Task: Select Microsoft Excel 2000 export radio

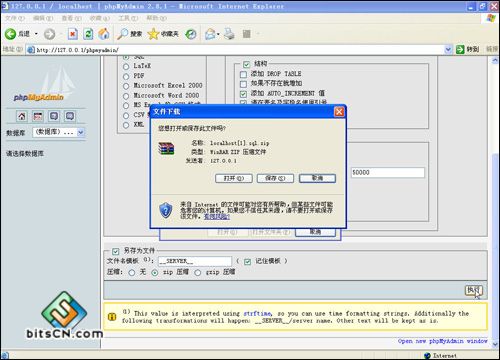Action: click(x=126, y=86)
